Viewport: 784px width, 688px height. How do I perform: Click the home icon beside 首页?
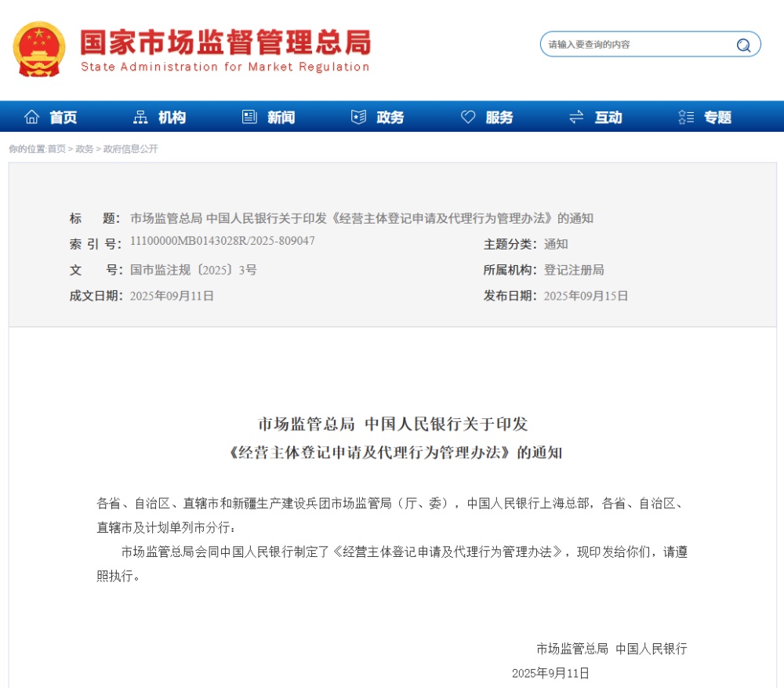click(31, 117)
